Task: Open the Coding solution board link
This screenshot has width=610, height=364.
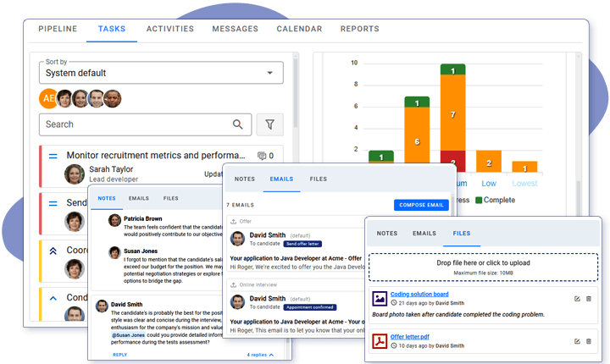Action: [x=419, y=294]
